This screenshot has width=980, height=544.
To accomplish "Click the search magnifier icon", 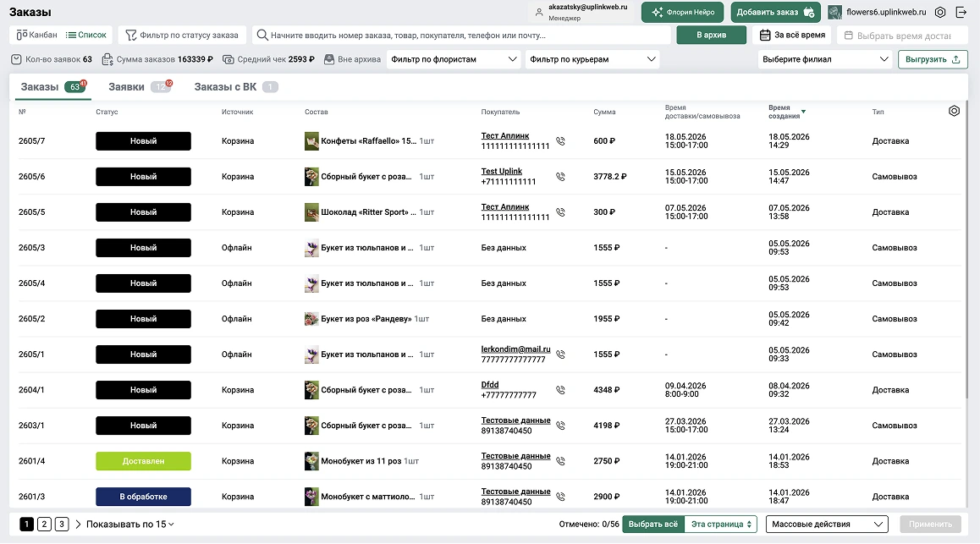I will (x=262, y=35).
